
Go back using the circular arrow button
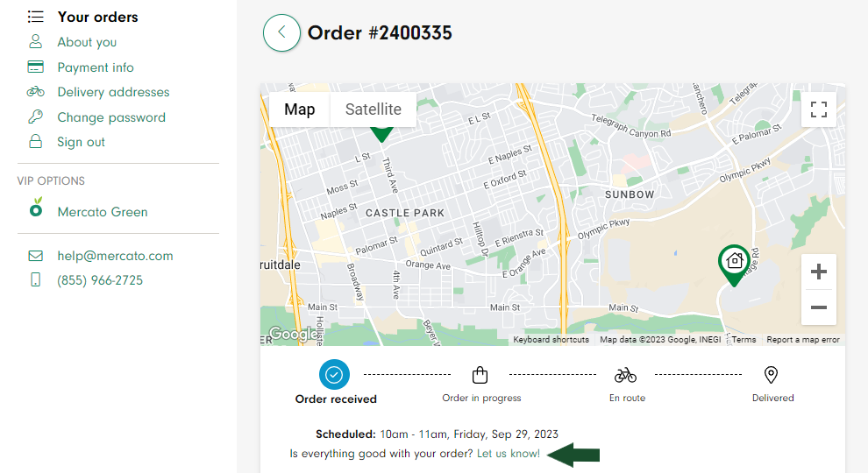coord(281,32)
